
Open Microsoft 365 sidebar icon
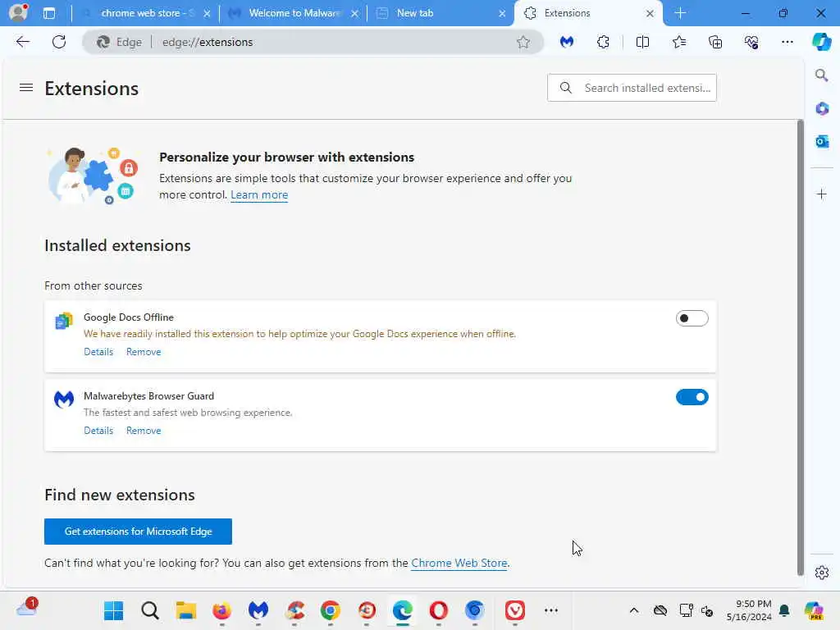(x=821, y=109)
